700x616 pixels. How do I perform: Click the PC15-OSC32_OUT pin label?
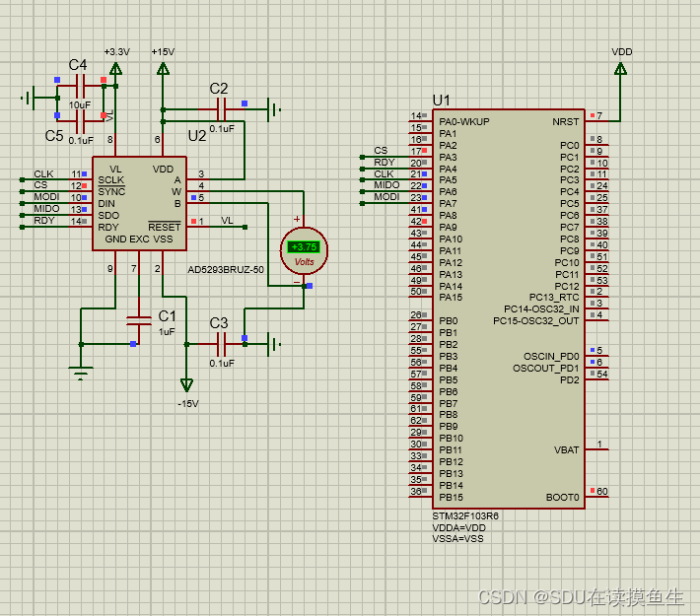535,321
